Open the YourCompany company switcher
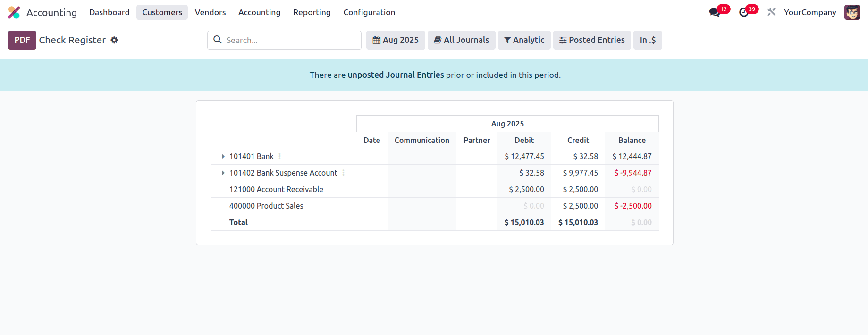The width and height of the screenshot is (868, 335). coord(810,12)
